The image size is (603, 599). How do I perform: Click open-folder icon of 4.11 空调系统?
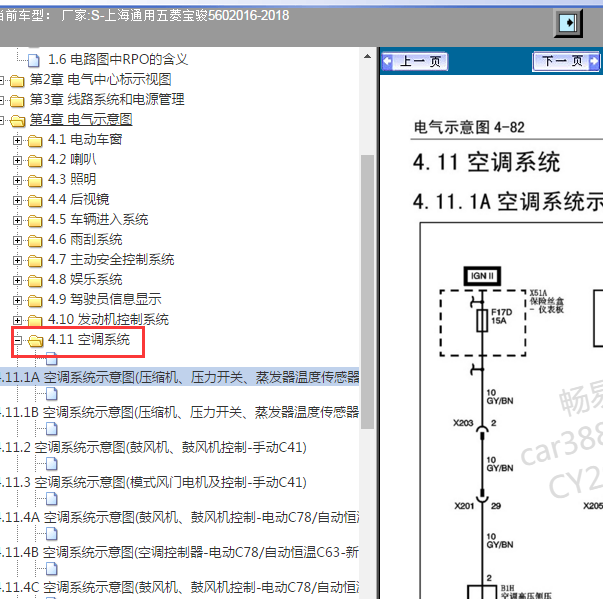(x=36, y=340)
